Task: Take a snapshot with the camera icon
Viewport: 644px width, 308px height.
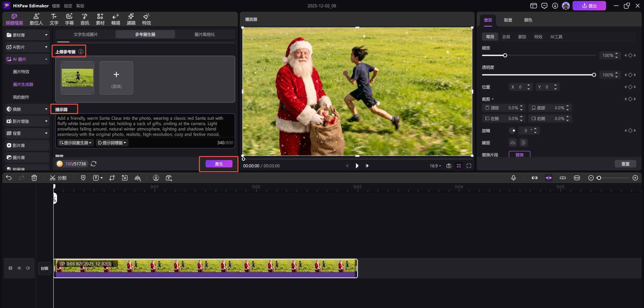Action: point(449,166)
